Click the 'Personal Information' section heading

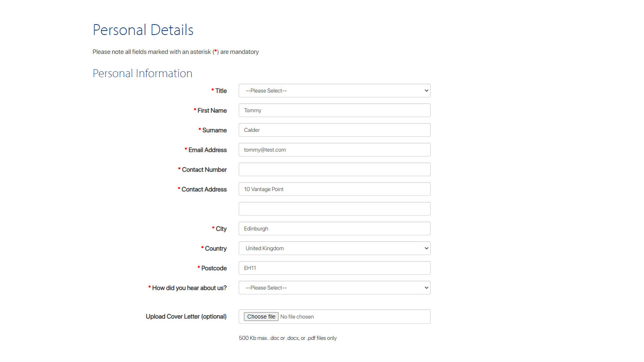142,74
